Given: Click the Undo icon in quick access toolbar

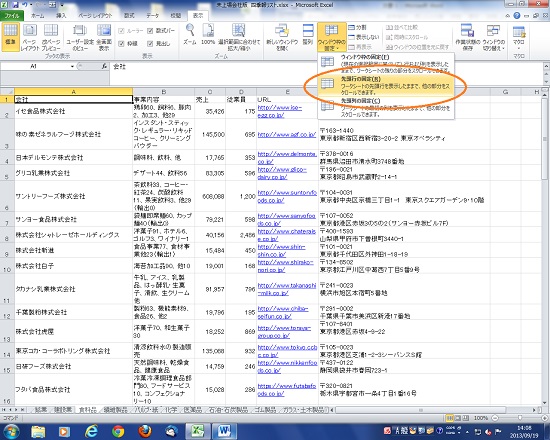Looking at the screenshot, I should point(25,5).
